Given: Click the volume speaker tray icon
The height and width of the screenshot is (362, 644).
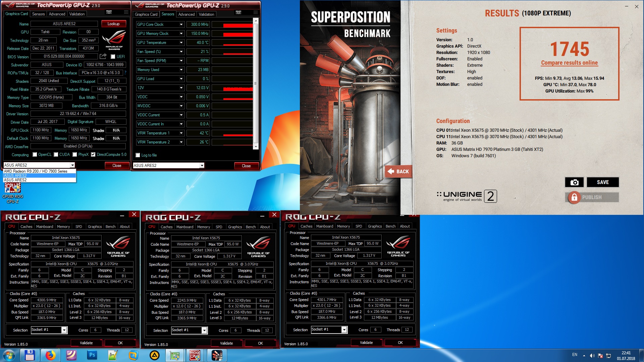Looking at the screenshot, I should click(x=592, y=356).
